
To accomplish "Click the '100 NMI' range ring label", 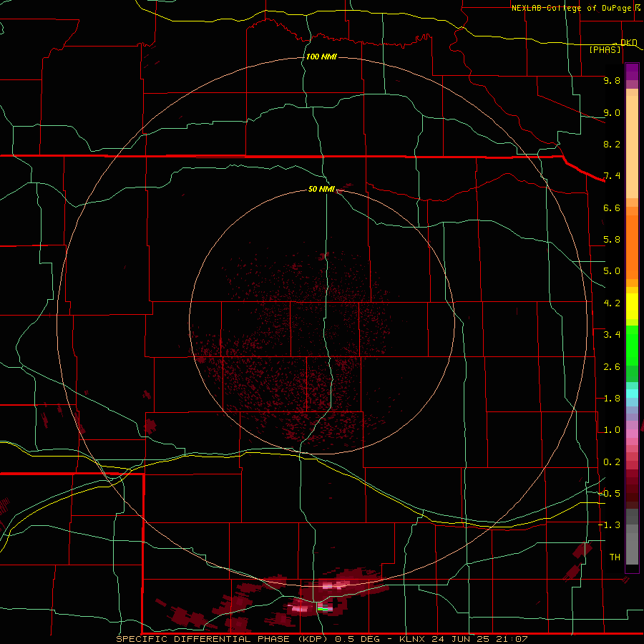I will click(321, 57).
